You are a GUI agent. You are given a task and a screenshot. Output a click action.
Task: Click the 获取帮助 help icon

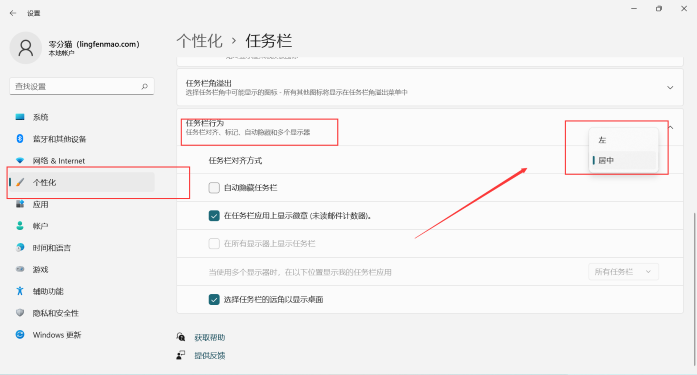coord(181,337)
